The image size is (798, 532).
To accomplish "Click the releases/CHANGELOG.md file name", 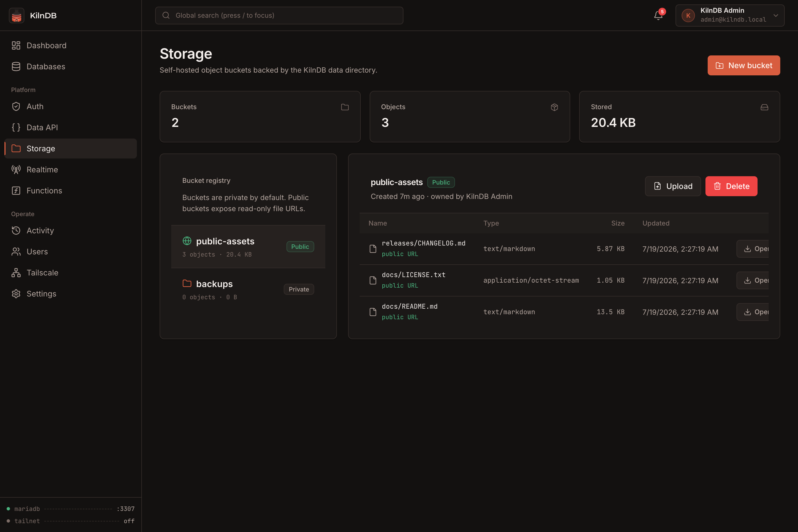I will (x=423, y=243).
